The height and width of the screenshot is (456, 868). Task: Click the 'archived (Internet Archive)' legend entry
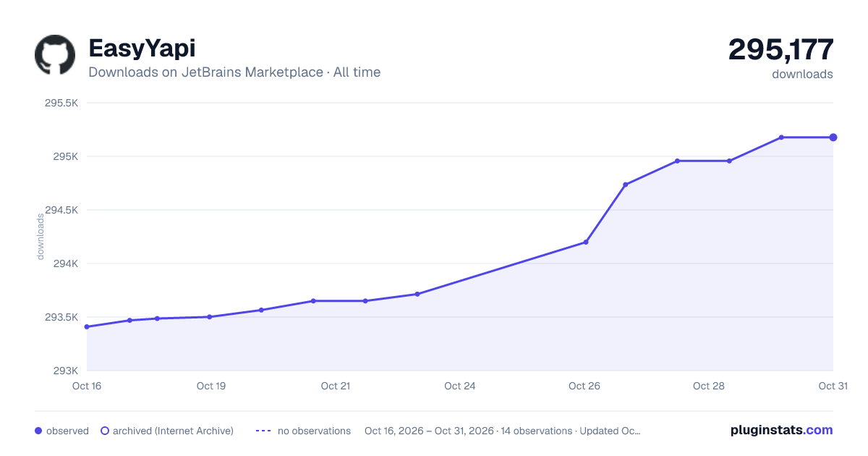(x=167, y=431)
